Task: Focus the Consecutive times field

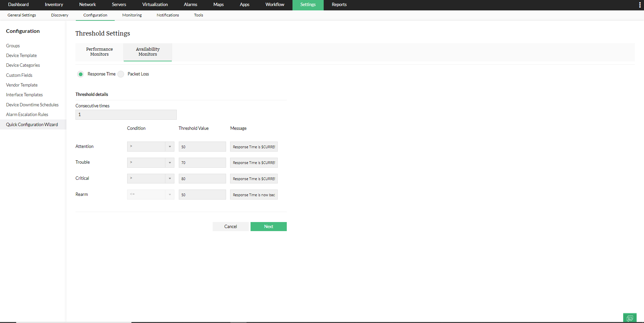Action: click(126, 115)
